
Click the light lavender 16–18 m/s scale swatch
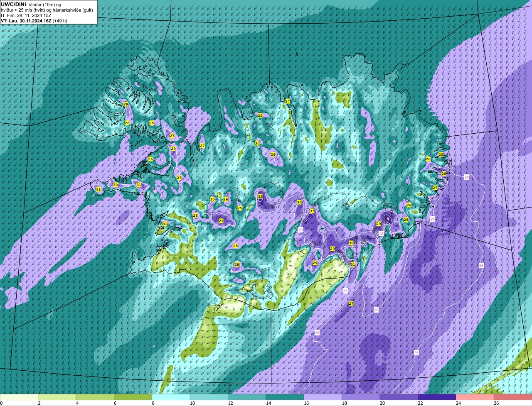(x=323, y=397)
